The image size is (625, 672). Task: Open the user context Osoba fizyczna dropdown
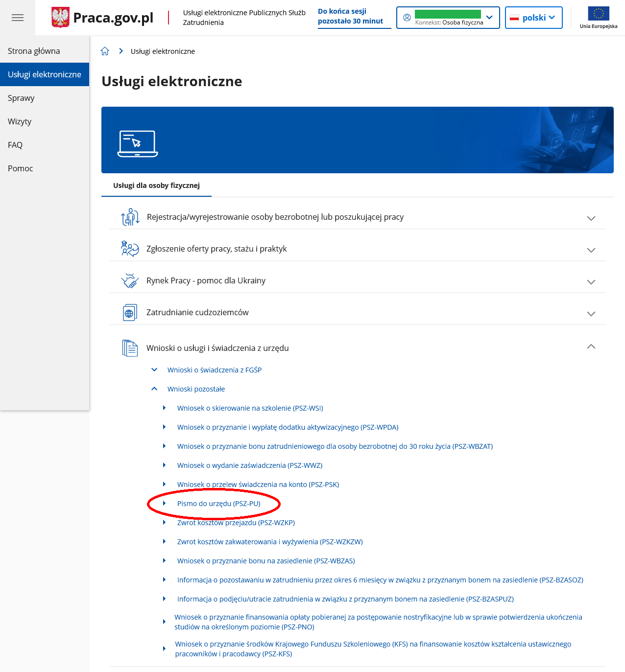point(448,18)
